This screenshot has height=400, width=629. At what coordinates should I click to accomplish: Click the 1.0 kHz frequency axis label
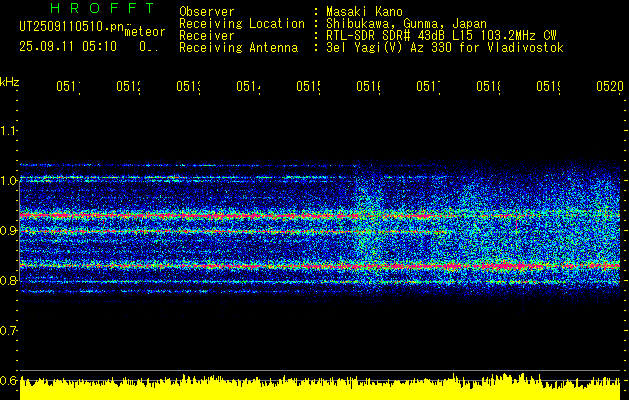click(x=8, y=180)
